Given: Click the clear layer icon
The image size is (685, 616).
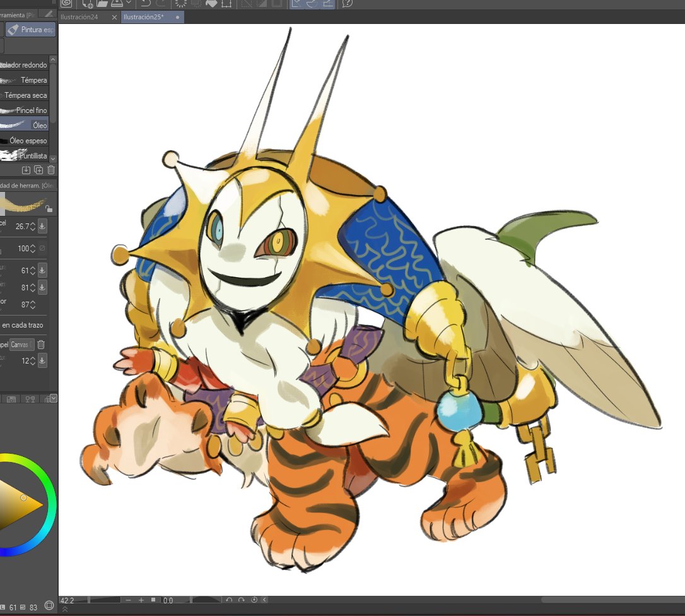Looking at the screenshot, I should click(x=180, y=4).
